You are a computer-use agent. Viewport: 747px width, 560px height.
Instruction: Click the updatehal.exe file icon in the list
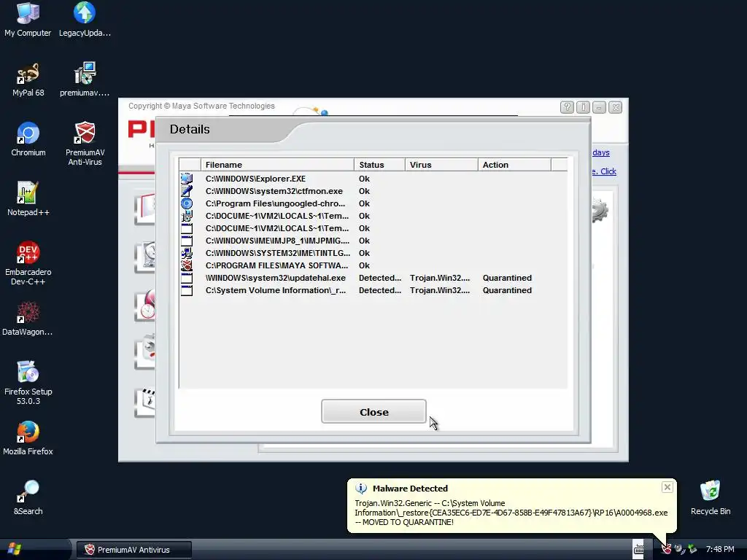coord(187,278)
